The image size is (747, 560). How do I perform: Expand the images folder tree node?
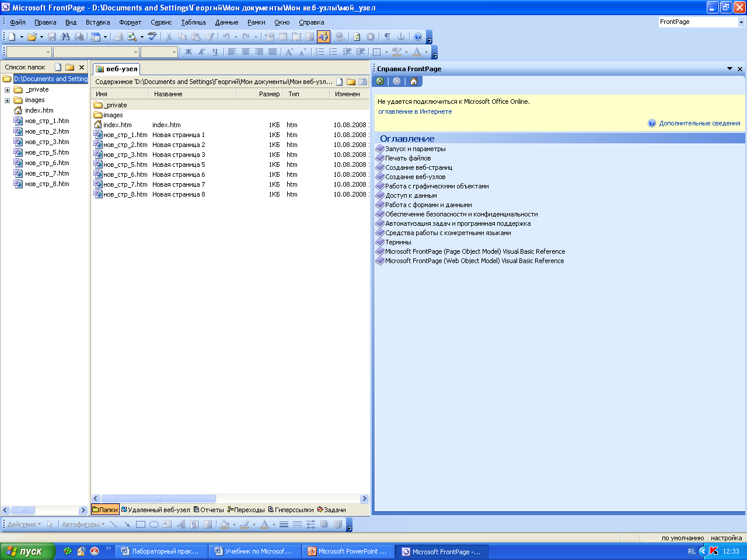pos(7,100)
